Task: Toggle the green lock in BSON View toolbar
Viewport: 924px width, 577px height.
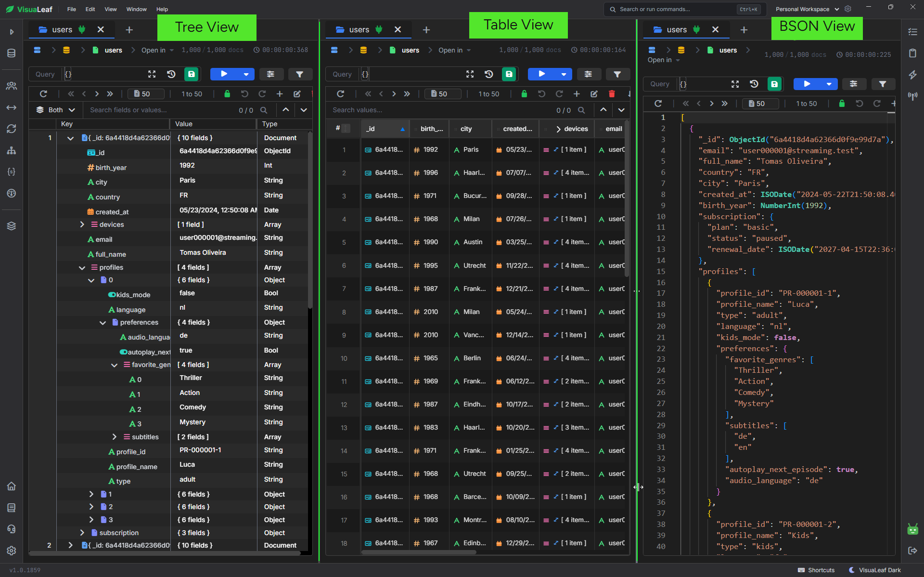Action: point(842,104)
